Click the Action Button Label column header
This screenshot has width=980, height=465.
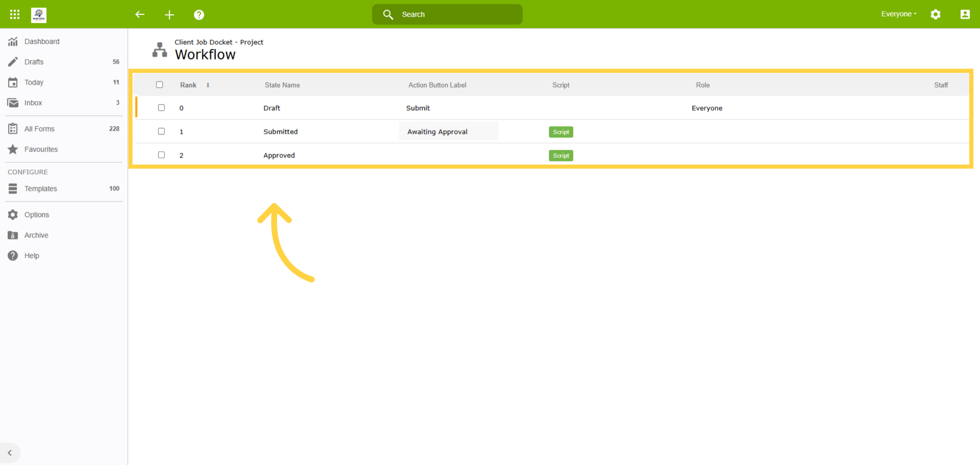(437, 85)
